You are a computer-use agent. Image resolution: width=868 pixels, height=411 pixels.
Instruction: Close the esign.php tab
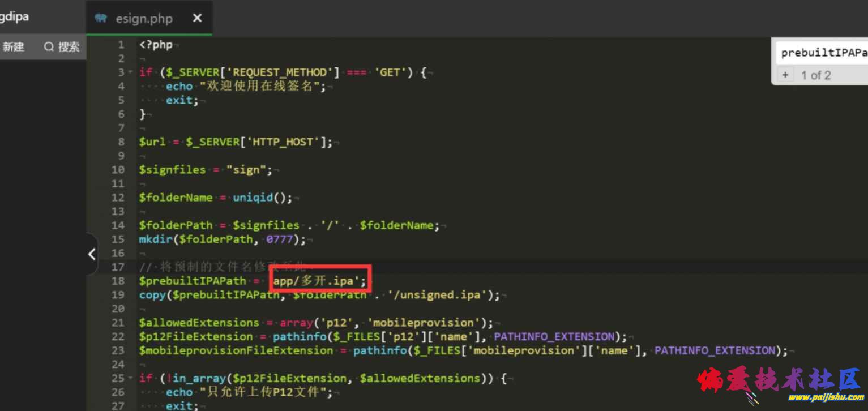tap(197, 18)
